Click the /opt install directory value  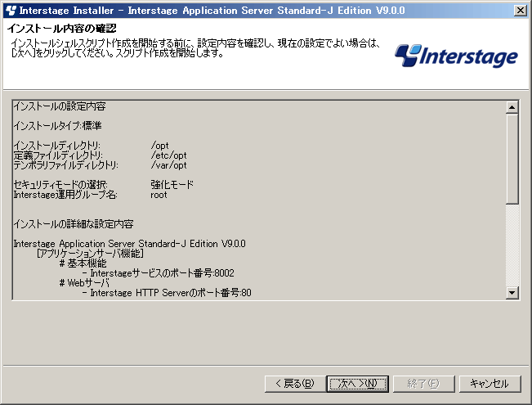click(x=159, y=146)
